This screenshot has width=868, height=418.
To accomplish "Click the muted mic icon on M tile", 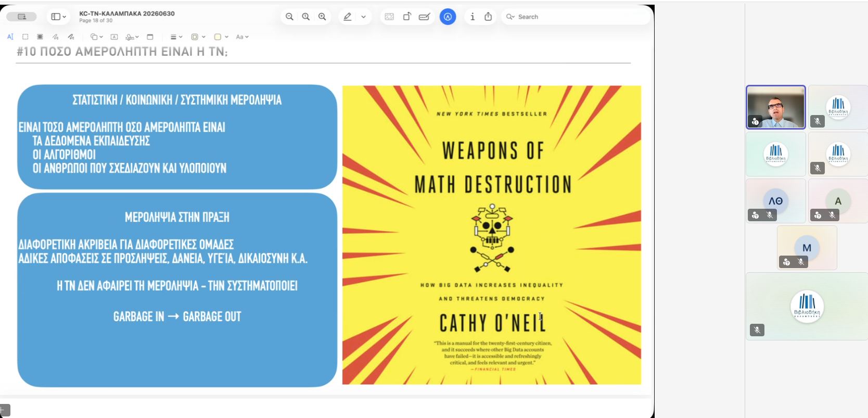I will click(801, 262).
